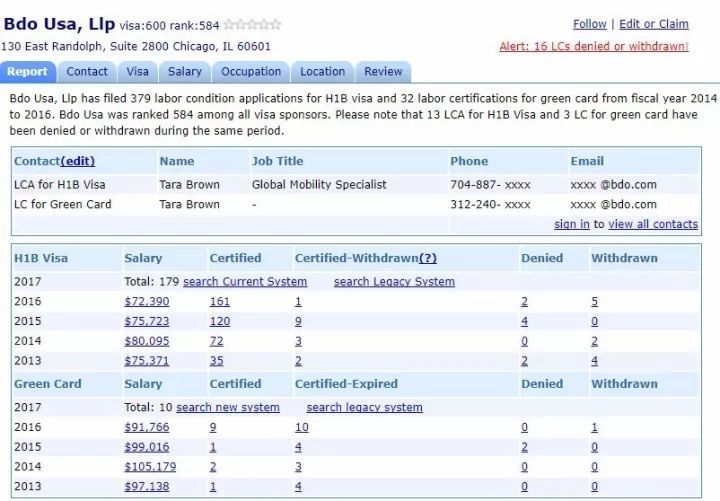Click the Green Card 'Total: 10' text
Viewport: 720px width, 501px height.
click(148, 407)
